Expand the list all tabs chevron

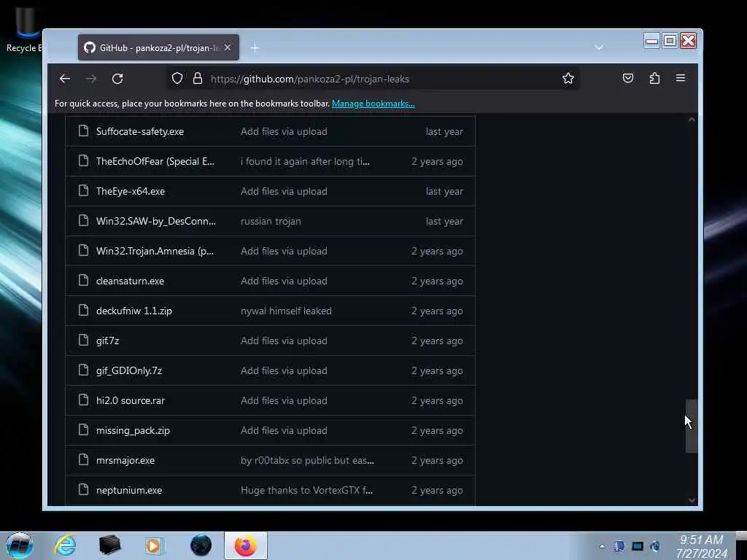[x=599, y=47]
